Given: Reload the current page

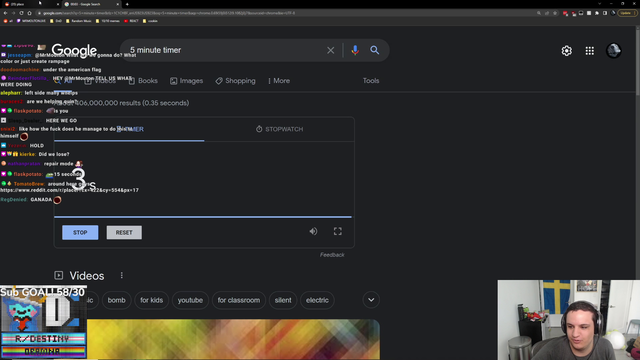Looking at the screenshot, I should click(x=21, y=13).
